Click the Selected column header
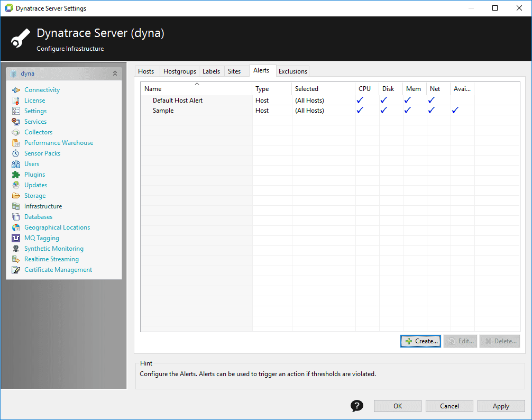This screenshot has height=420, width=532. click(323, 88)
